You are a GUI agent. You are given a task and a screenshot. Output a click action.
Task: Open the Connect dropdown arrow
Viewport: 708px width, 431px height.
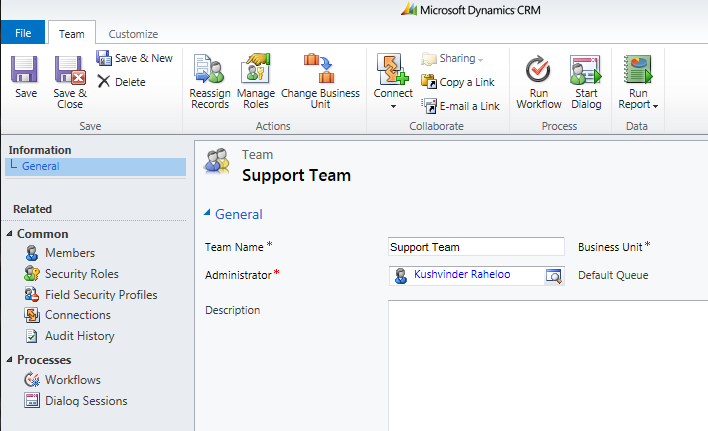(x=393, y=107)
